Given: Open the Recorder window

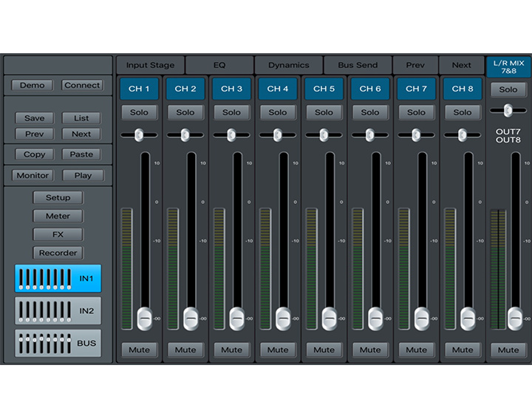Looking at the screenshot, I should pos(58,253).
